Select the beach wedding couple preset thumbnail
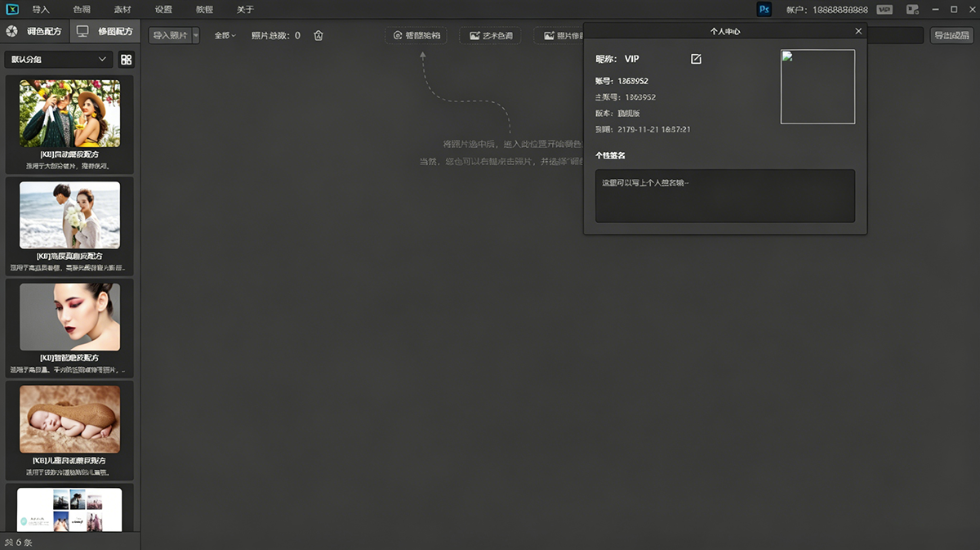The image size is (980, 550). (x=69, y=215)
